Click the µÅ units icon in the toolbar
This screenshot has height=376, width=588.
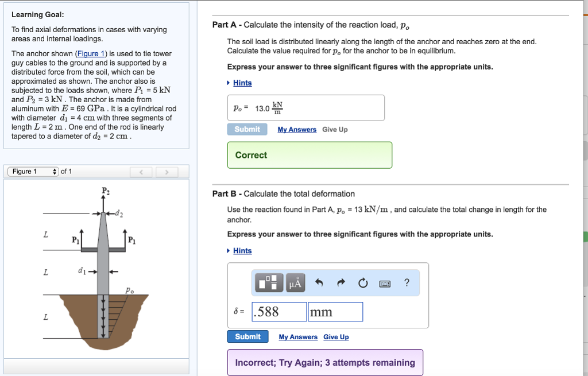click(295, 282)
